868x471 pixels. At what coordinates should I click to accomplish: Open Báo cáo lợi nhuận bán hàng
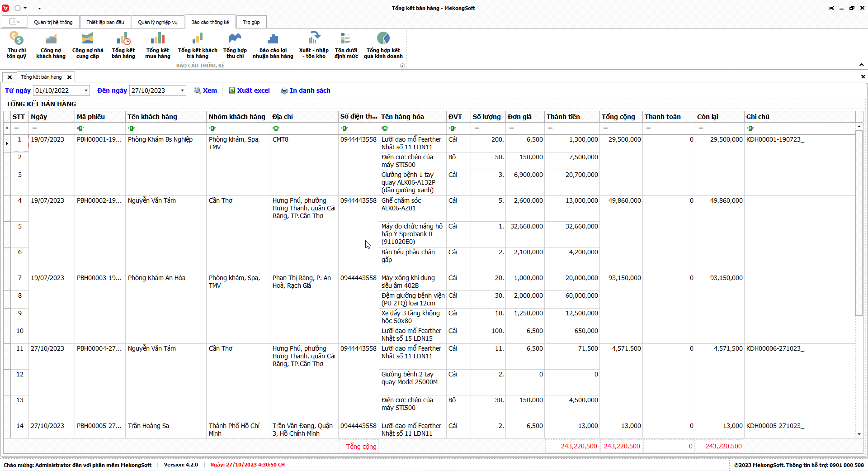273,45
